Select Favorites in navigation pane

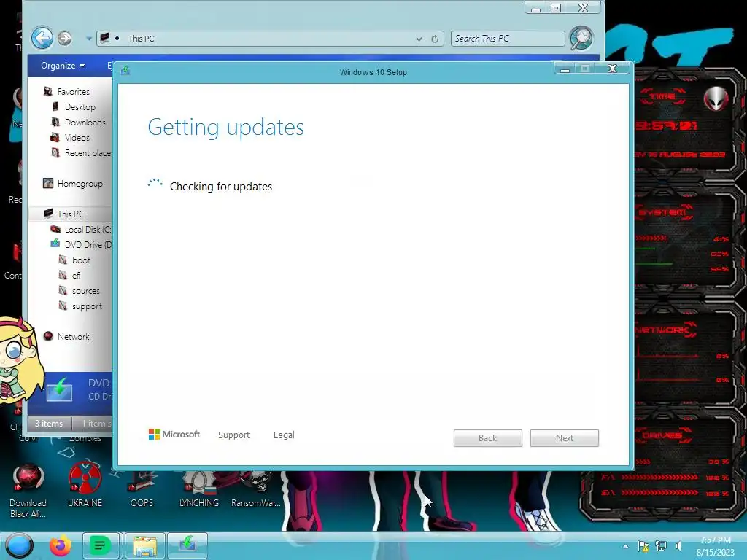click(x=74, y=91)
